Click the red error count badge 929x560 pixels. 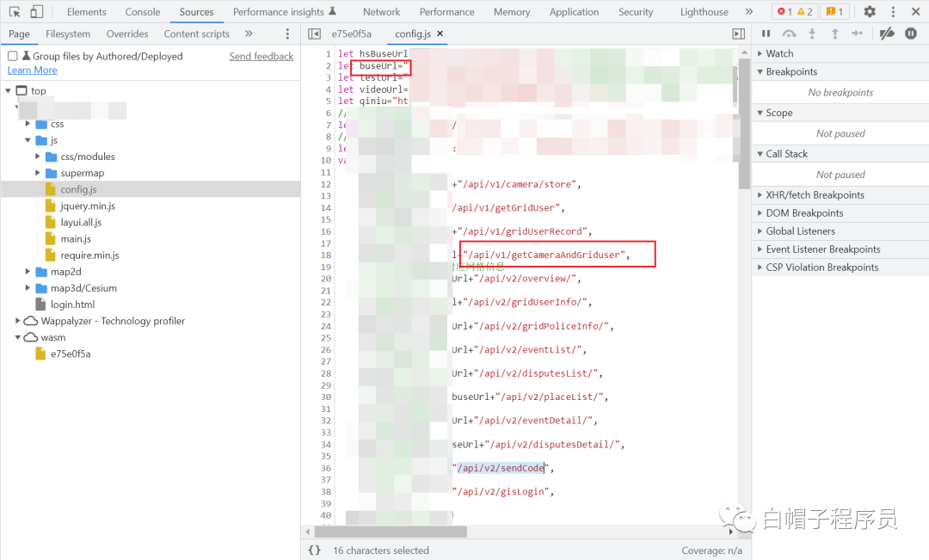click(x=785, y=11)
